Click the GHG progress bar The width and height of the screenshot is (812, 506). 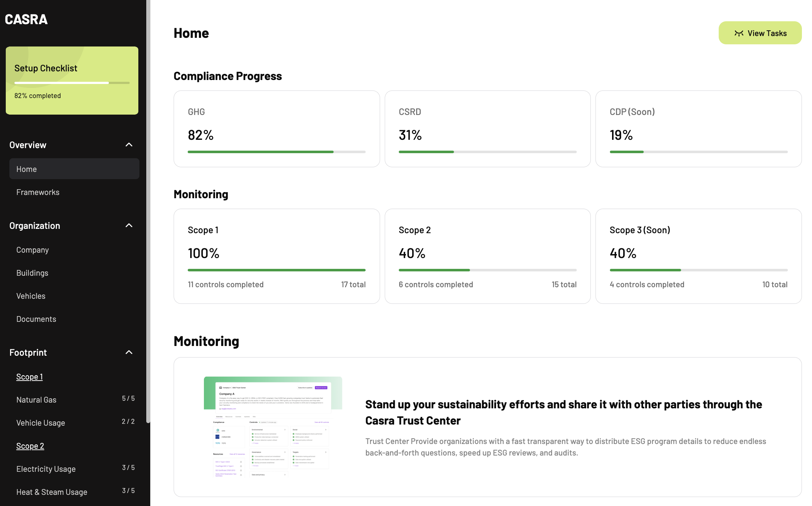coord(276,152)
